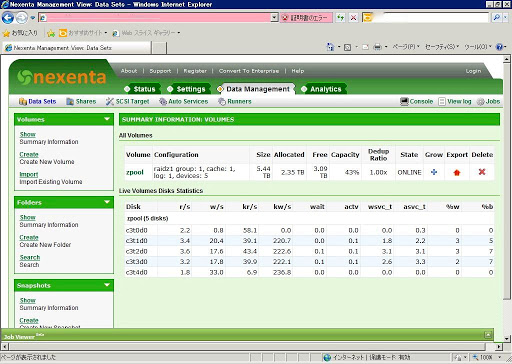512x364 pixels.
Task: Open the Favorites star button
Action: 20,33
